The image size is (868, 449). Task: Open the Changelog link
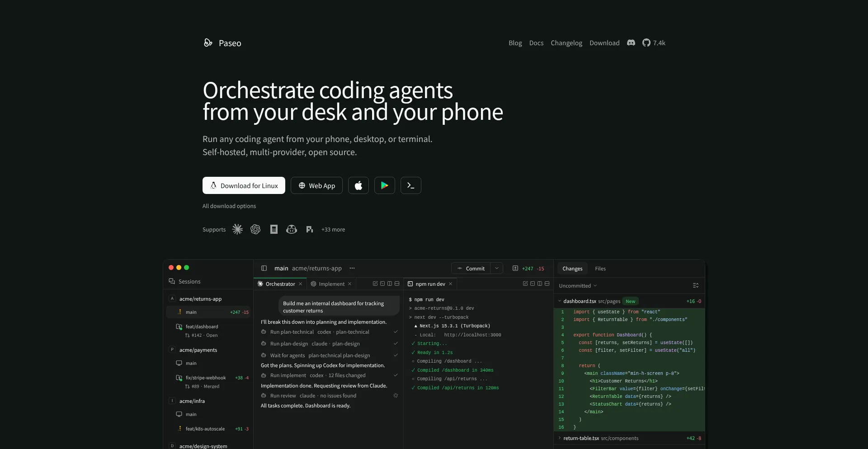coord(566,43)
